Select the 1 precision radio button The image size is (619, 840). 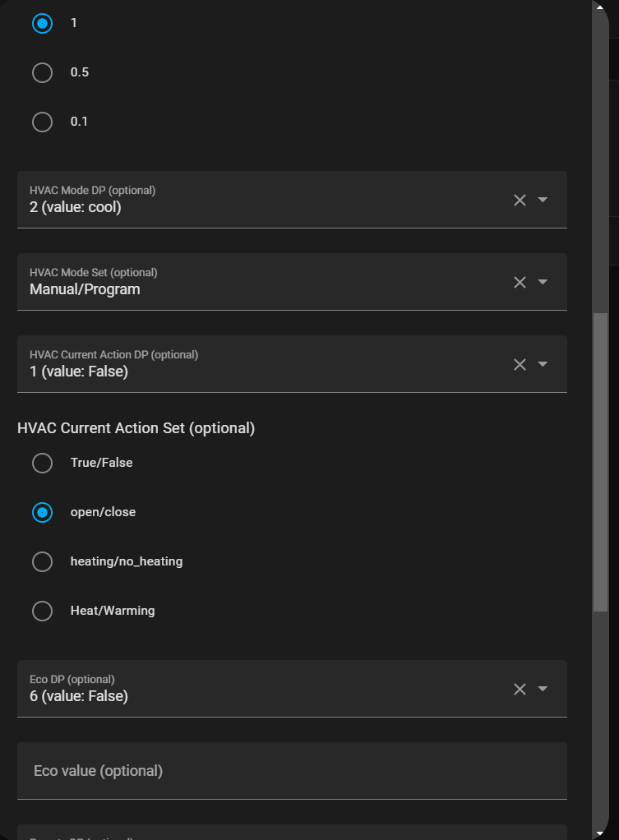click(42, 23)
